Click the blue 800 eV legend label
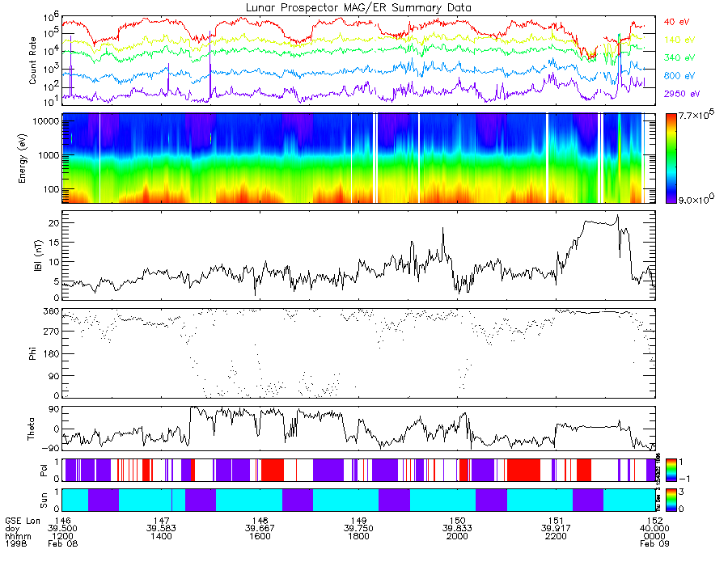 tap(679, 76)
